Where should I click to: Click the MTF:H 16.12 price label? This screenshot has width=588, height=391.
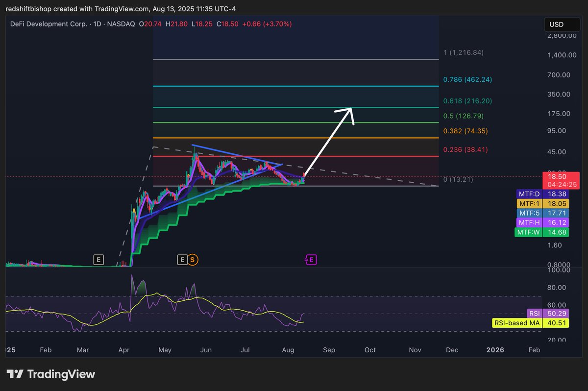(543, 222)
